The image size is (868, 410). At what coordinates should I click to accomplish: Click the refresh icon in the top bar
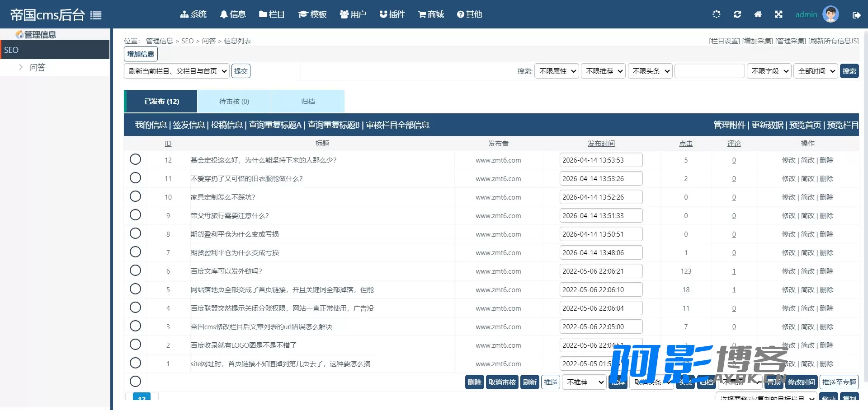[x=737, y=14]
